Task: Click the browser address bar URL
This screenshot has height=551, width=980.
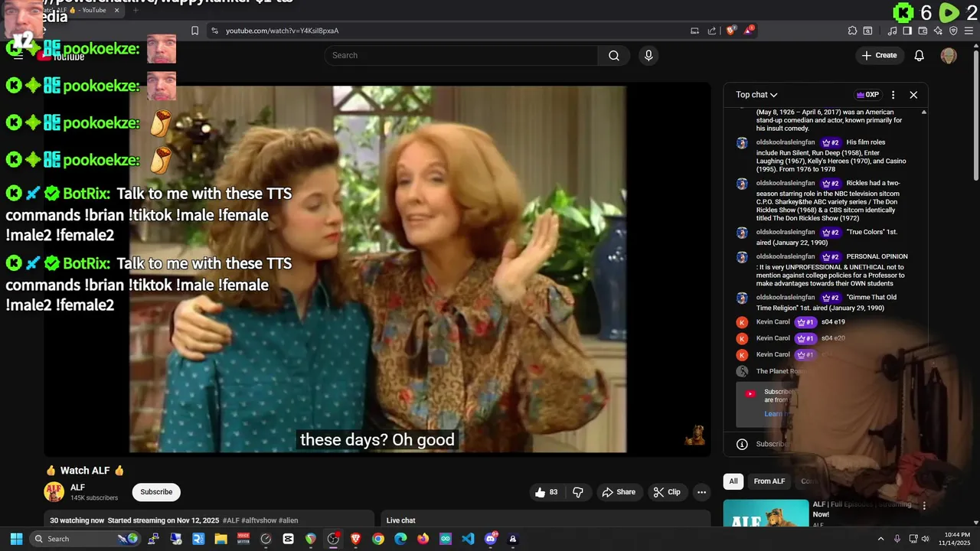Action: coord(283,31)
